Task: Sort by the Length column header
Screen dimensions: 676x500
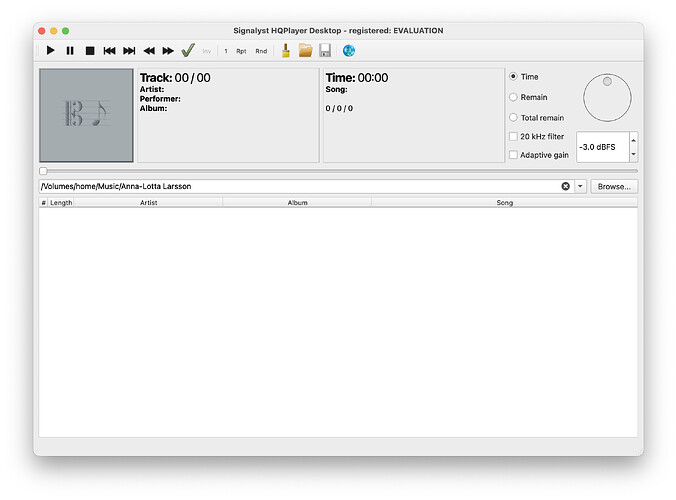Action: click(x=61, y=203)
